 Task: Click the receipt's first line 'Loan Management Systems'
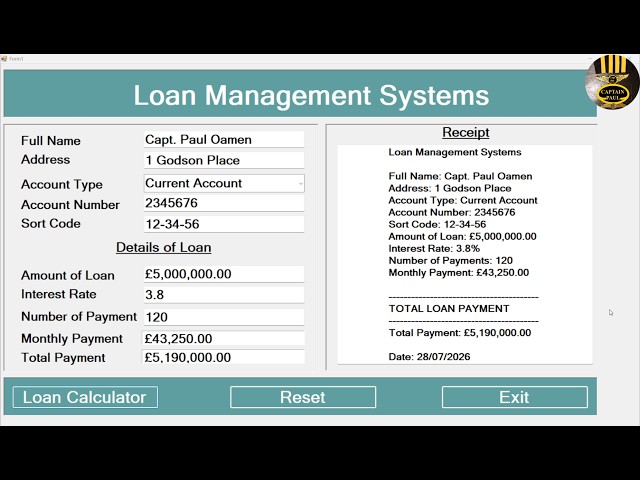click(455, 152)
